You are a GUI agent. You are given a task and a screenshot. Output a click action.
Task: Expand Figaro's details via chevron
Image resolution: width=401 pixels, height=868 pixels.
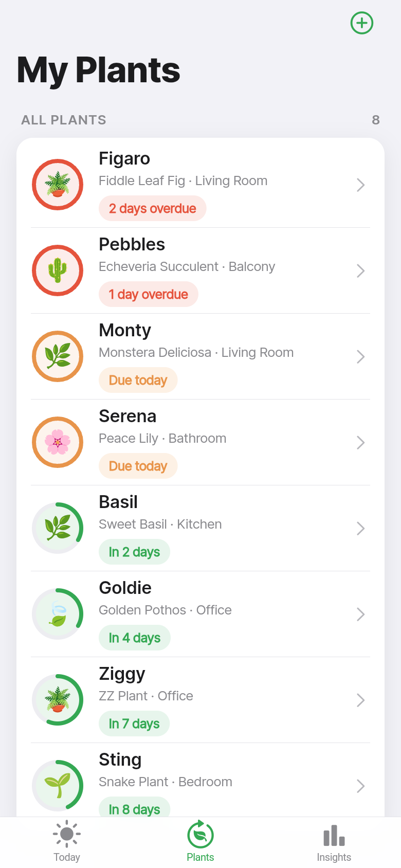pos(361,185)
